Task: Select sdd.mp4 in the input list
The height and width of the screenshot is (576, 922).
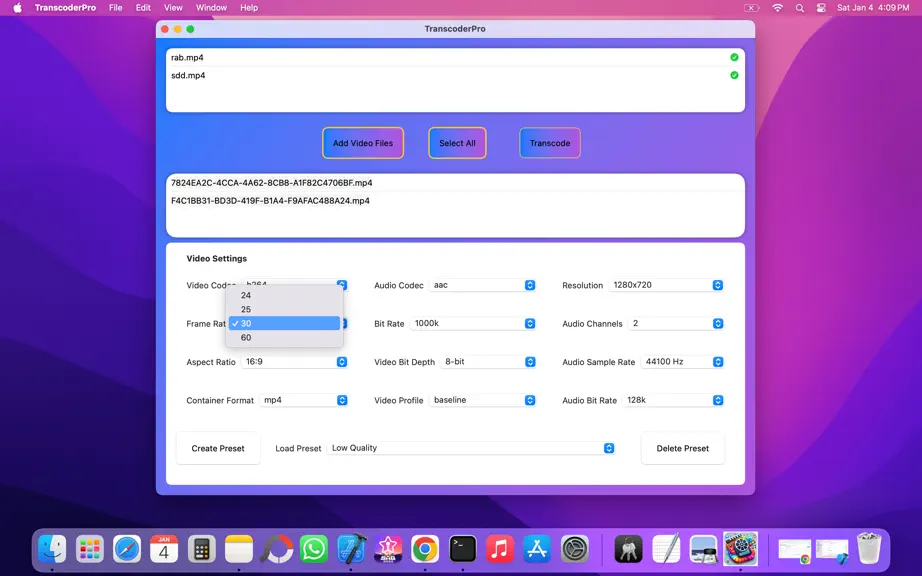Action: [455, 75]
